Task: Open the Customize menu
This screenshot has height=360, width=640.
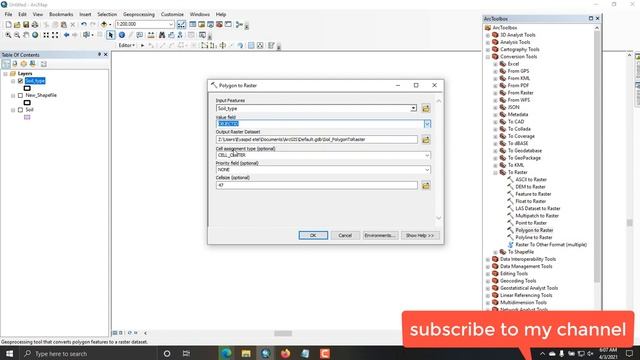Action: tap(172, 14)
